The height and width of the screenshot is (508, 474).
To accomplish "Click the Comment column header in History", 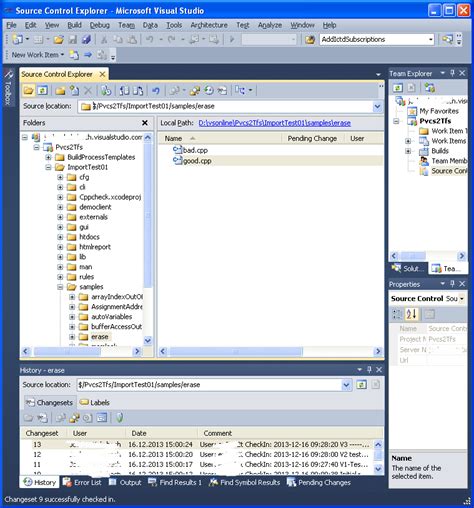I will [218, 433].
